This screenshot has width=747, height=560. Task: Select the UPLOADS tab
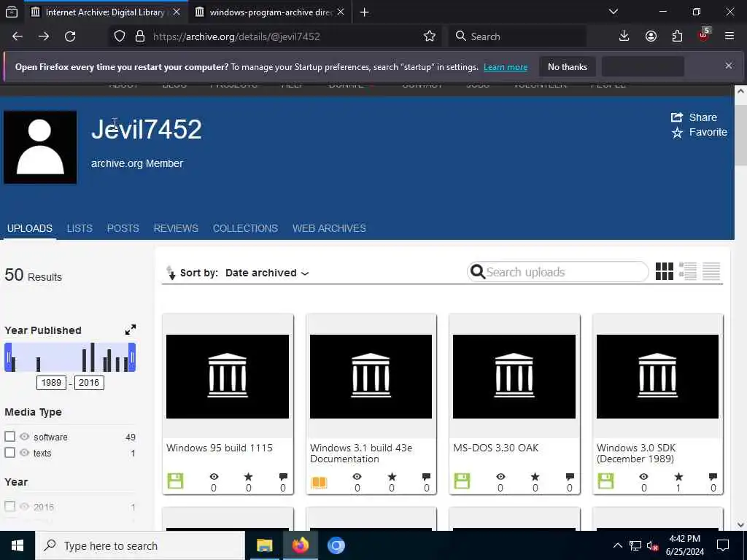coord(29,228)
